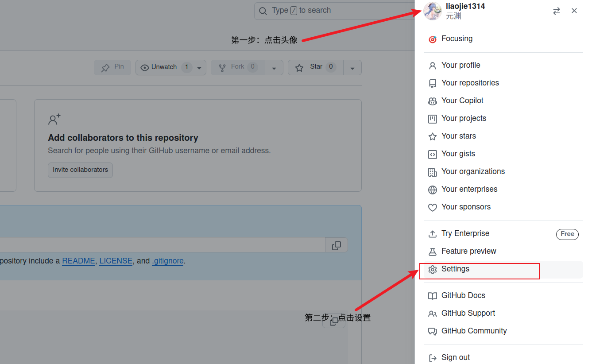592x364 pixels.
Task: Click the upload icon beside Try Enterprise
Action: [433, 234]
